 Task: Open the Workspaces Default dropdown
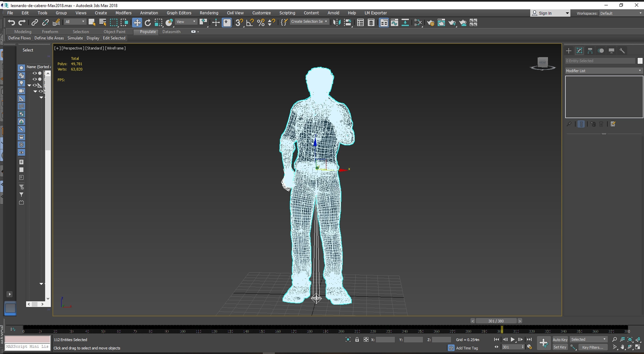point(621,13)
